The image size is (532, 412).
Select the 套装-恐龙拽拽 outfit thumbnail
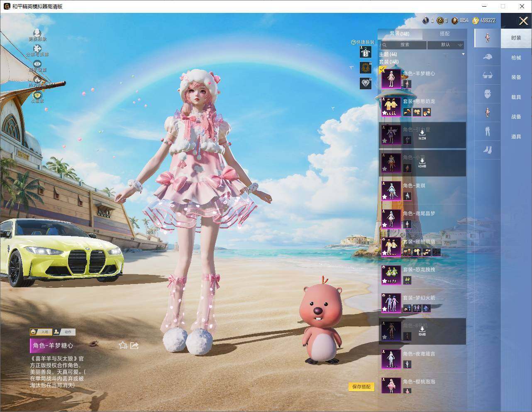pos(391,275)
